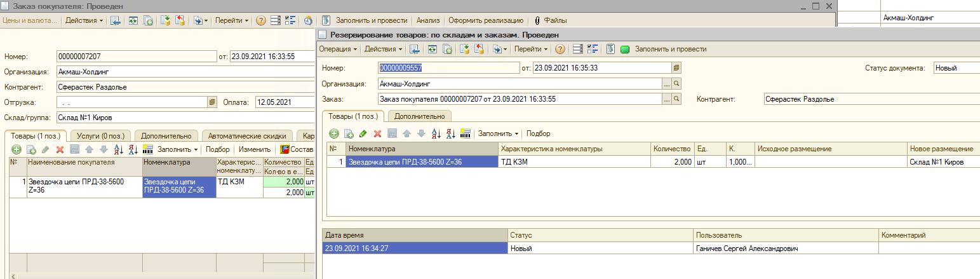Click Акмаш-Холдинг cell in background list window

[930, 18]
